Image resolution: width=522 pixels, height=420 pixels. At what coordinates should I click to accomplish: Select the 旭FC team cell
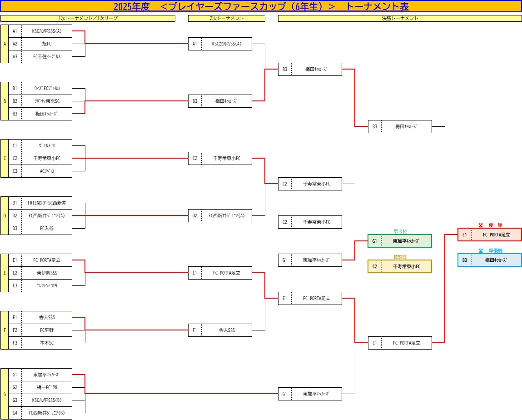tap(46, 44)
